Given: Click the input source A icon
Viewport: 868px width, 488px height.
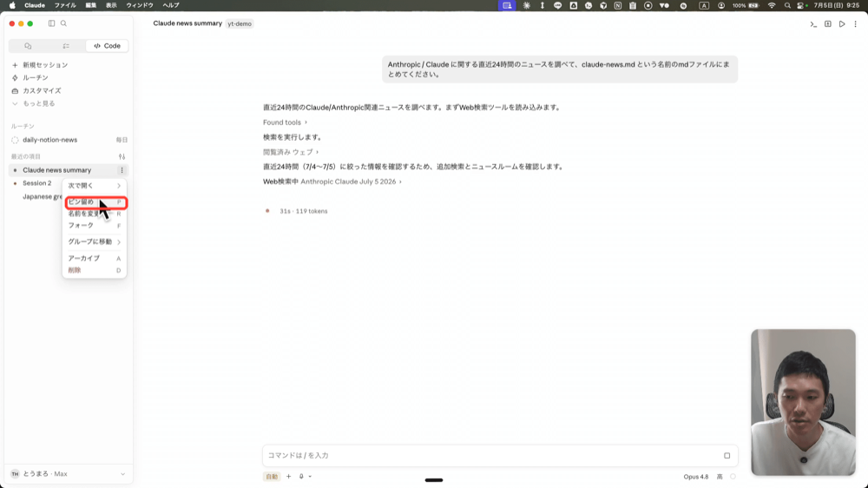Looking at the screenshot, I should (x=704, y=5).
